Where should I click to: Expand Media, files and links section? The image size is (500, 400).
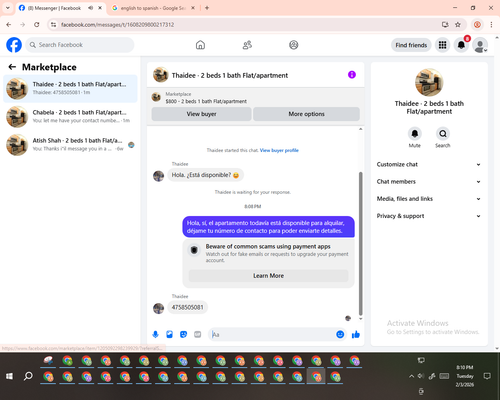(x=429, y=199)
